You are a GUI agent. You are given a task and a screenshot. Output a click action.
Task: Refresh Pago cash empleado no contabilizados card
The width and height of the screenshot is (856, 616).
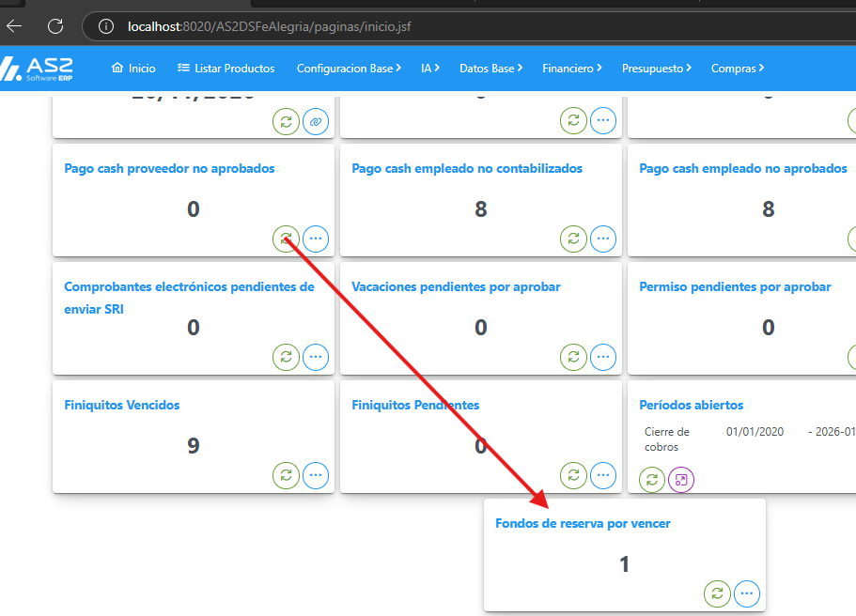click(573, 239)
